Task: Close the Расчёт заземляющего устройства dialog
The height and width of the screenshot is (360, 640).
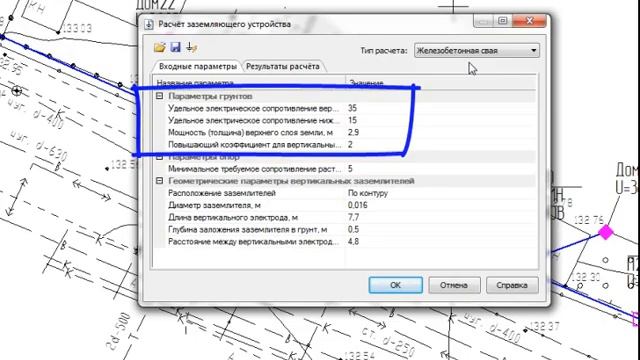Action: click(529, 20)
